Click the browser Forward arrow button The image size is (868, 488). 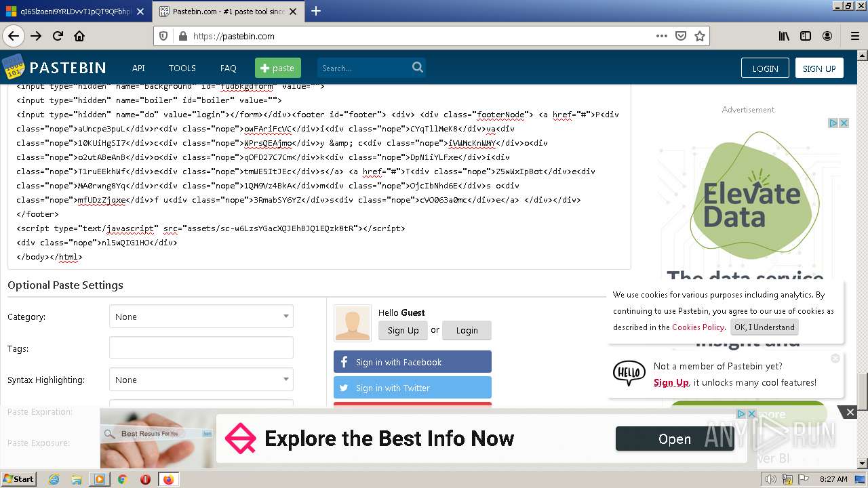pos(36,36)
